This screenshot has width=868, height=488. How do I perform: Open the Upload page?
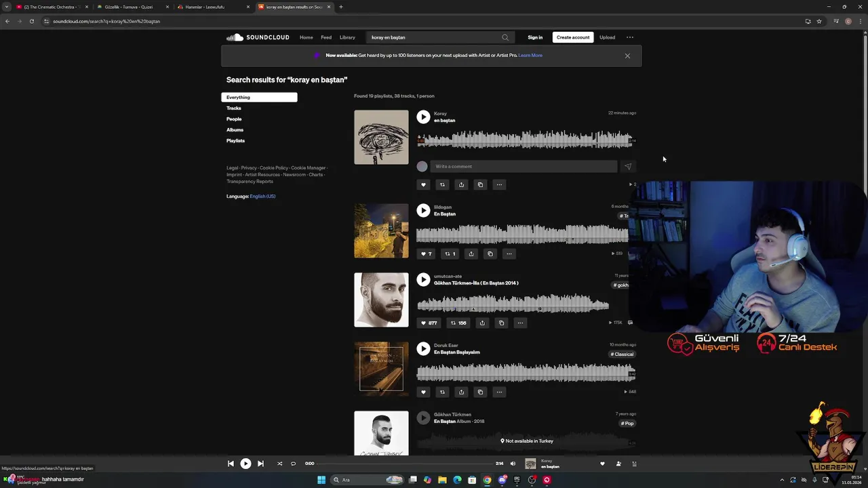(x=607, y=37)
